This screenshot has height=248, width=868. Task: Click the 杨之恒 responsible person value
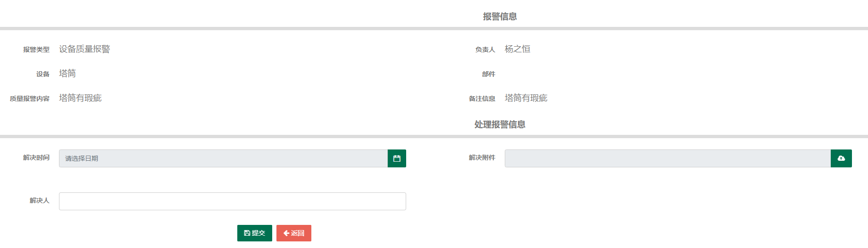click(517, 49)
